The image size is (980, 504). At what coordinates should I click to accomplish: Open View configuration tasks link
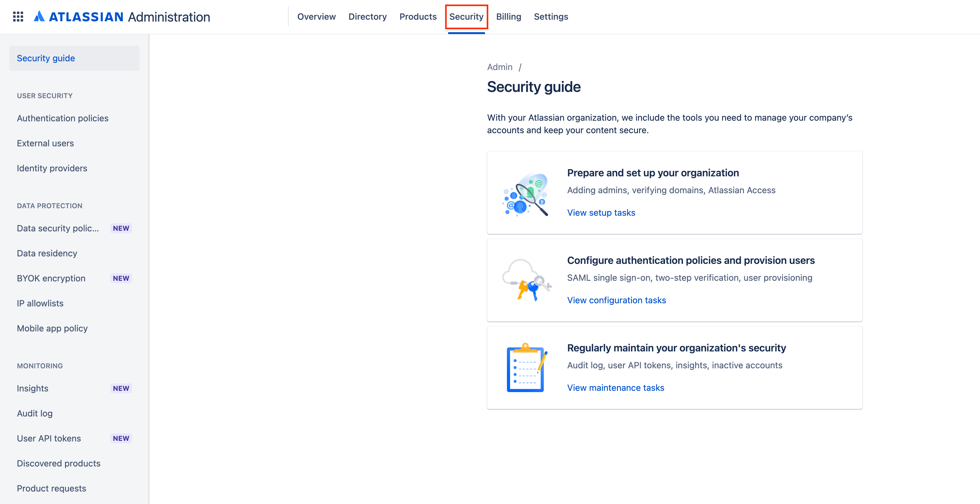click(616, 300)
